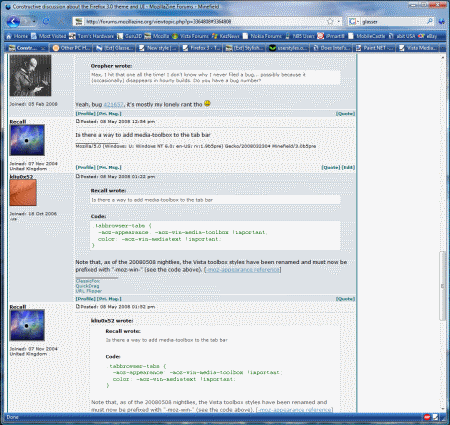Open the back/forward history dropdown arrow
Image resolution: width=450 pixels, height=425 pixels.
(x=34, y=22)
